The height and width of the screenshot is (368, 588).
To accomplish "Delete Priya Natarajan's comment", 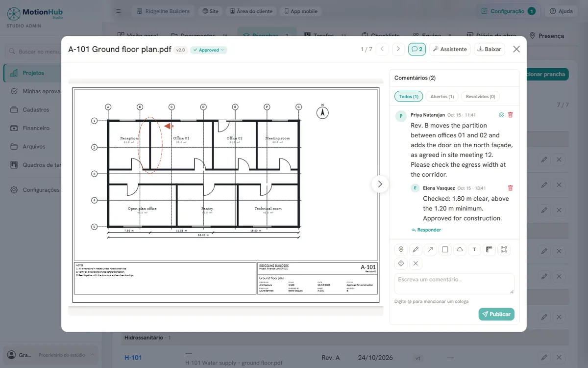I will click(x=511, y=115).
